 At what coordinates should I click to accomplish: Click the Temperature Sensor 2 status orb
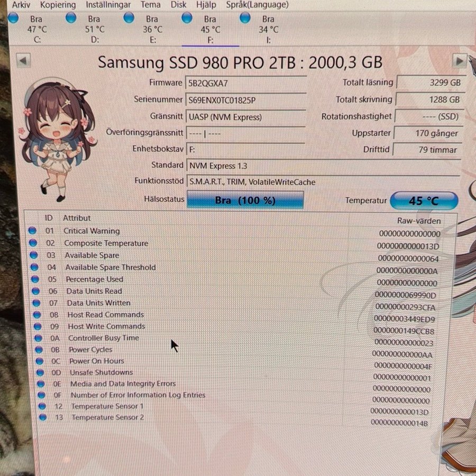[44, 417]
